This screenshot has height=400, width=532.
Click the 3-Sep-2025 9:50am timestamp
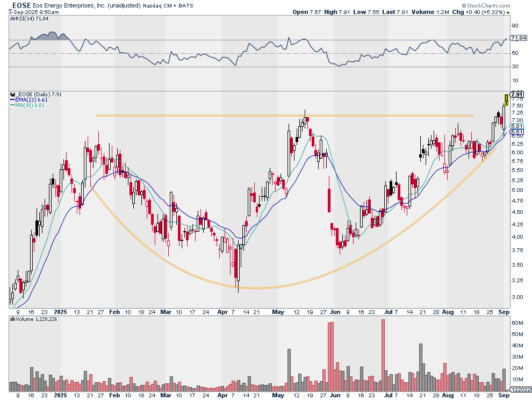34,12
